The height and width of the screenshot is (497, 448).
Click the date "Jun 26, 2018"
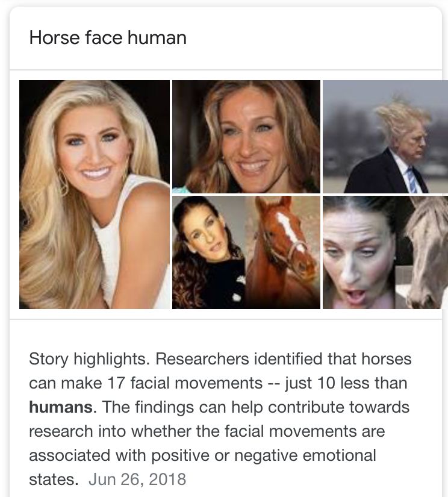(x=137, y=480)
